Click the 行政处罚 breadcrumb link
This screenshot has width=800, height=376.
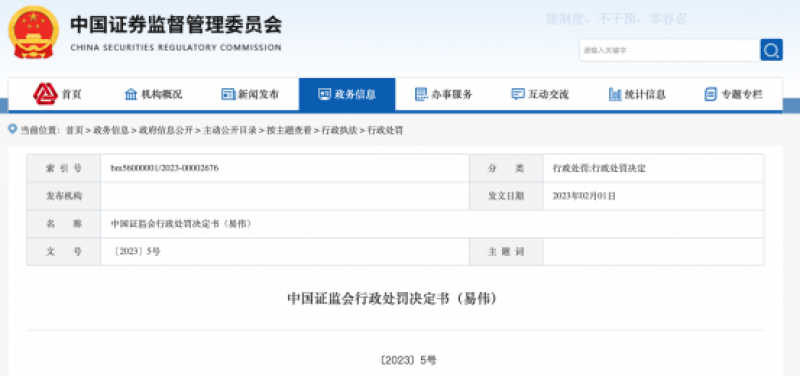pyautogui.click(x=385, y=131)
